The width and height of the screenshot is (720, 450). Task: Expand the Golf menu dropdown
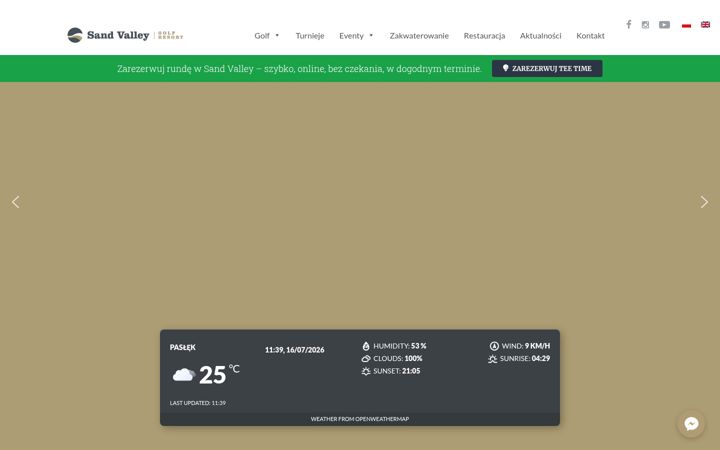point(267,36)
